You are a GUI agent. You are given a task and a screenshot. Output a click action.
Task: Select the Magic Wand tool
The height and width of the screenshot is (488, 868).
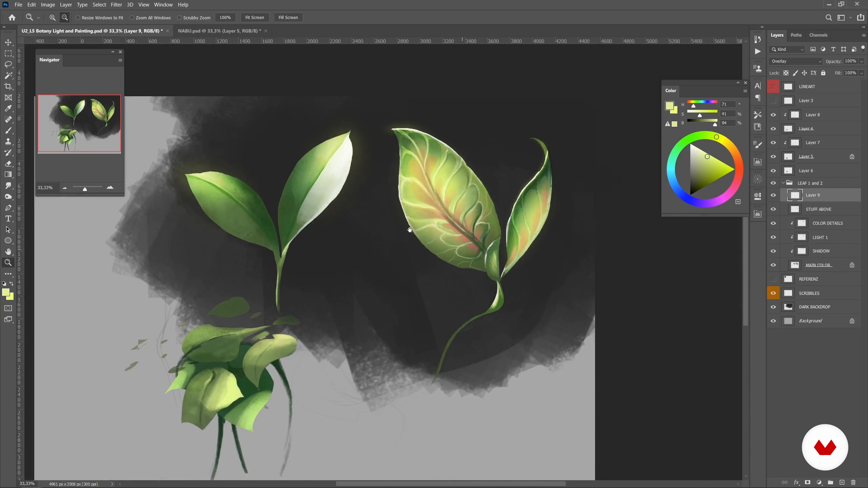[x=8, y=75]
